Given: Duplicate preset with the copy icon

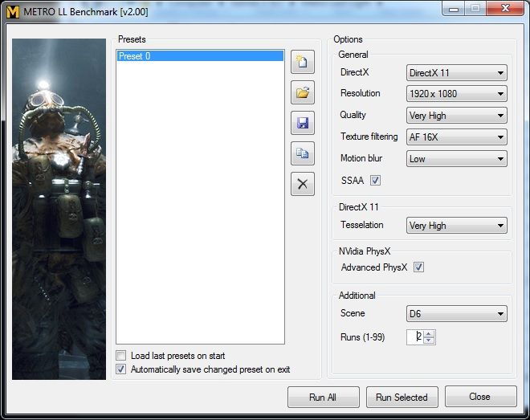Looking at the screenshot, I should coord(303,153).
